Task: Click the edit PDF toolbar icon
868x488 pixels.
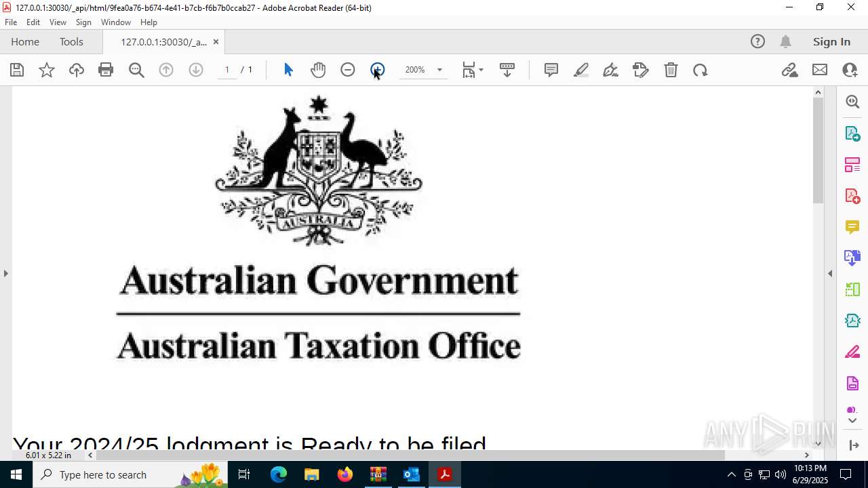Action: [641, 70]
